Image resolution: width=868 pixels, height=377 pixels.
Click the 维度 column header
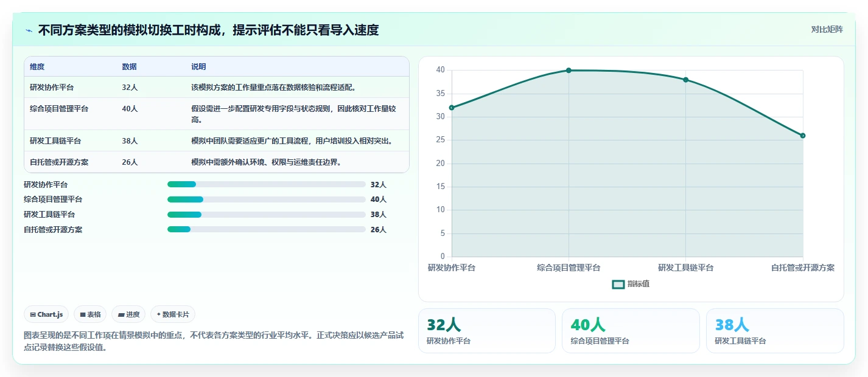click(37, 67)
